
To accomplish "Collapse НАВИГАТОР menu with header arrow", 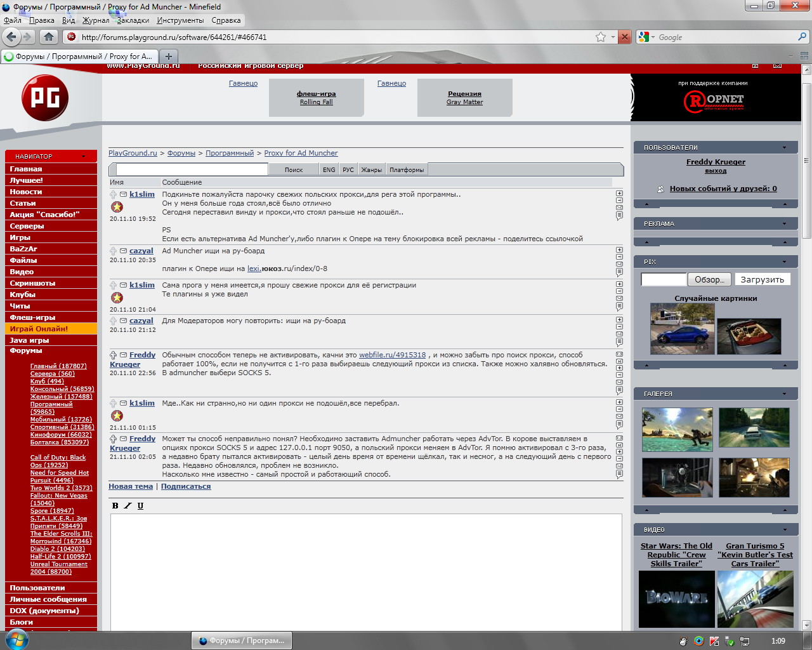I will click(83, 156).
